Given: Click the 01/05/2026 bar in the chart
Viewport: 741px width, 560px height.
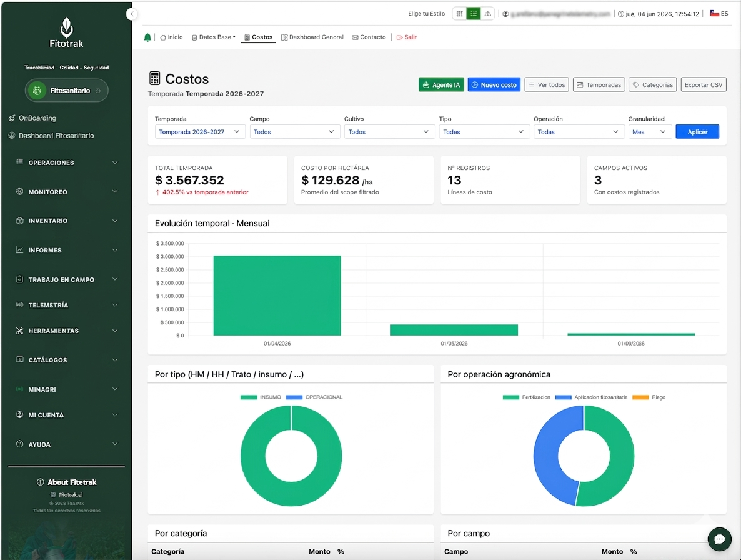Looking at the screenshot, I should point(454,330).
